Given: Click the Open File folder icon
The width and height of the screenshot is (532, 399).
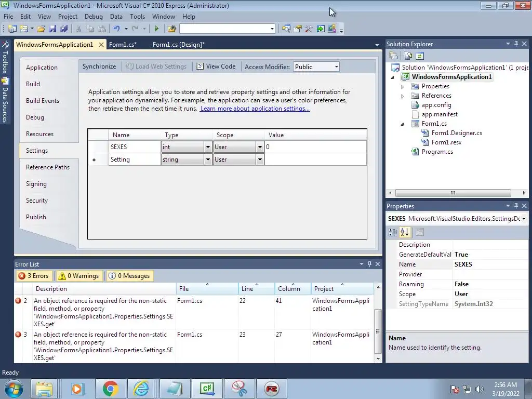Looking at the screenshot, I should tap(41, 29).
